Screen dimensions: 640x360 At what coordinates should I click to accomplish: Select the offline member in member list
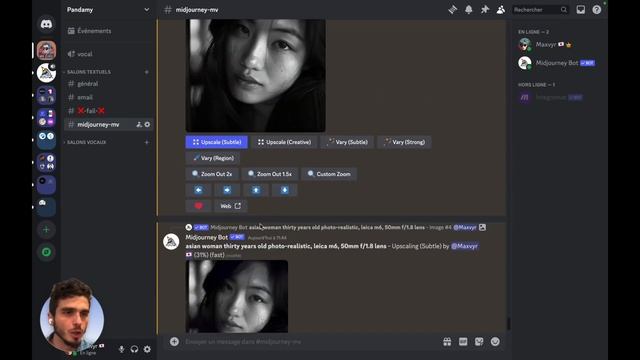pyautogui.click(x=557, y=97)
